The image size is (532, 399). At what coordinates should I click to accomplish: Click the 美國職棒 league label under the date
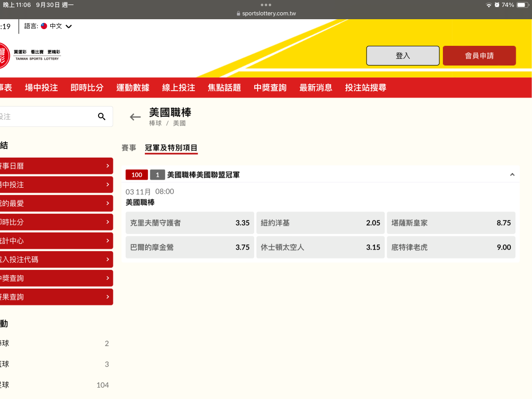coord(140,202)
